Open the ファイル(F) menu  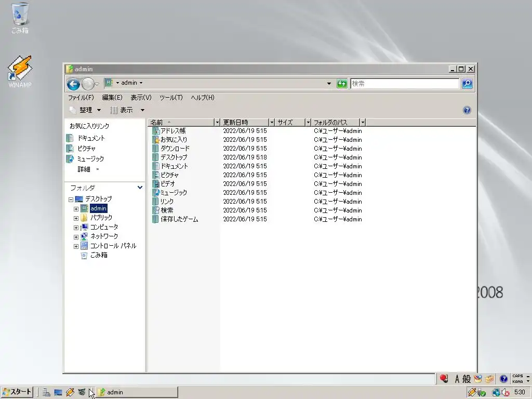(x=81, y=98)
